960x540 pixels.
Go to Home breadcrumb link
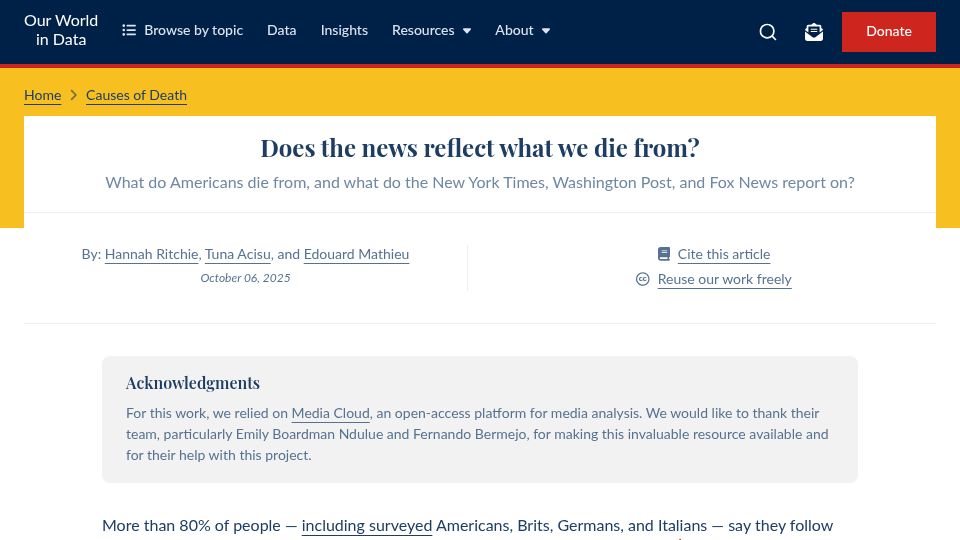click(x=42, y=95)
